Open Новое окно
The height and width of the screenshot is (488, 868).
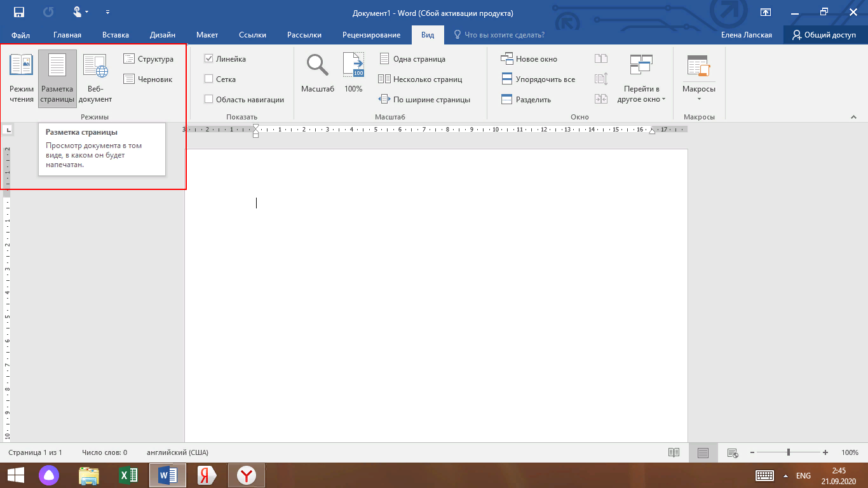(x=529, y=59)
